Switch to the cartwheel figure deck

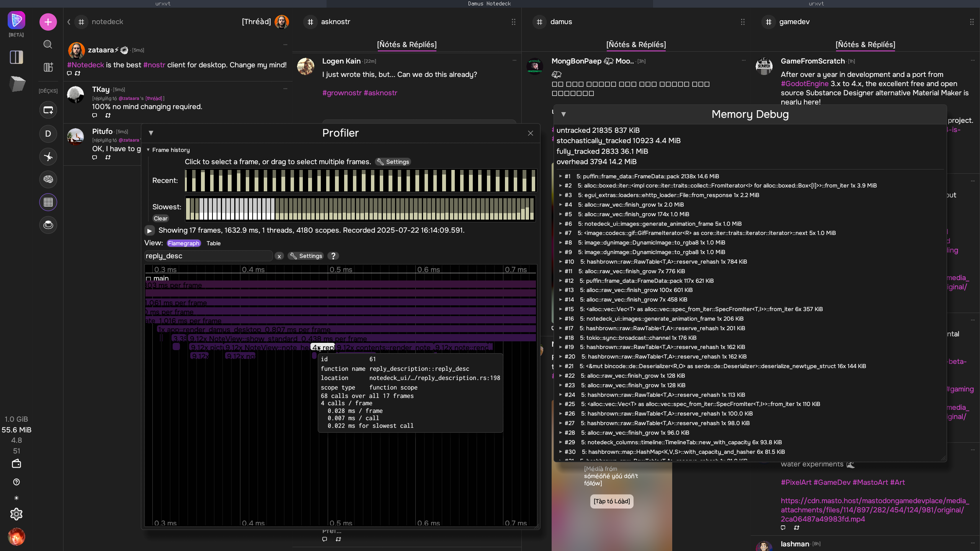tap(48, 156)
